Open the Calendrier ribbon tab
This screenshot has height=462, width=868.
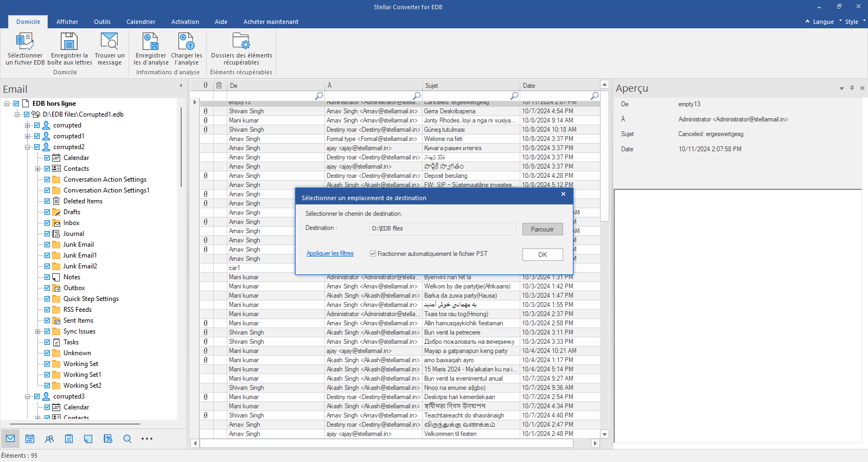click(x=141, y=22)
